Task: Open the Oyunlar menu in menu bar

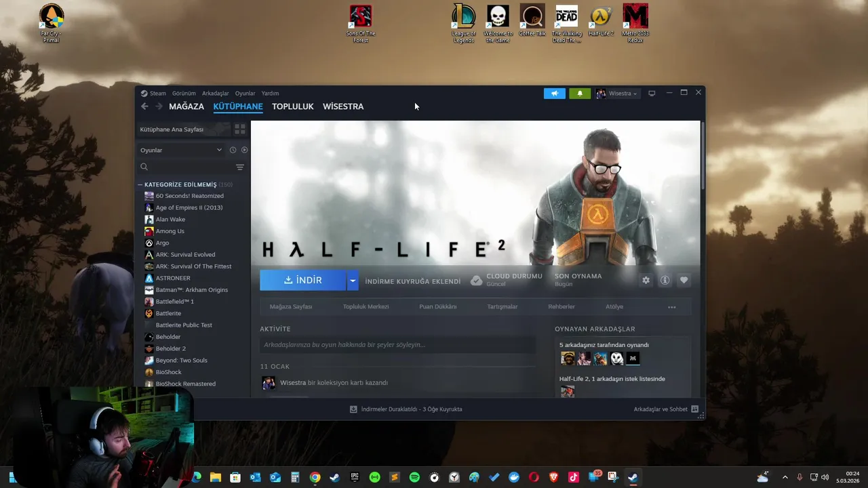Action: 245,94
